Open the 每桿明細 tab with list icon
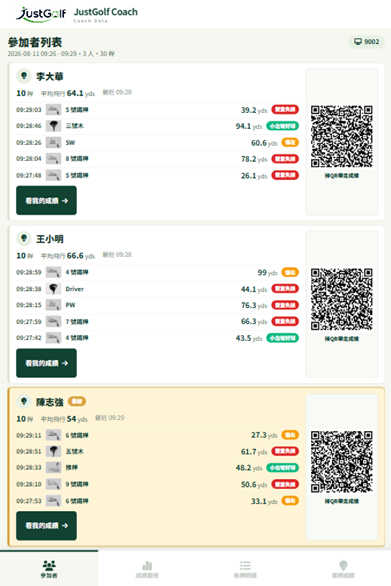Image resolution: width=391 pixels, height=586 pixels. click(245, 568)
